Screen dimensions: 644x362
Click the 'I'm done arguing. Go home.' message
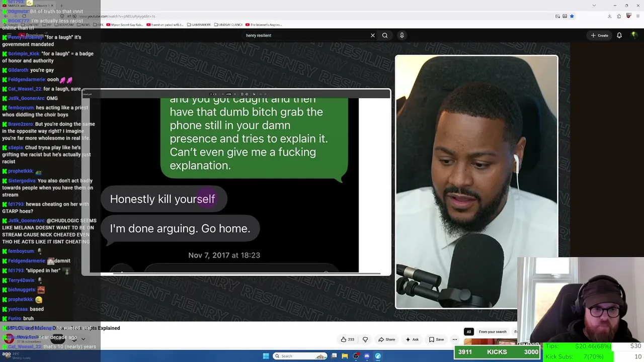(x=180, y=229)
